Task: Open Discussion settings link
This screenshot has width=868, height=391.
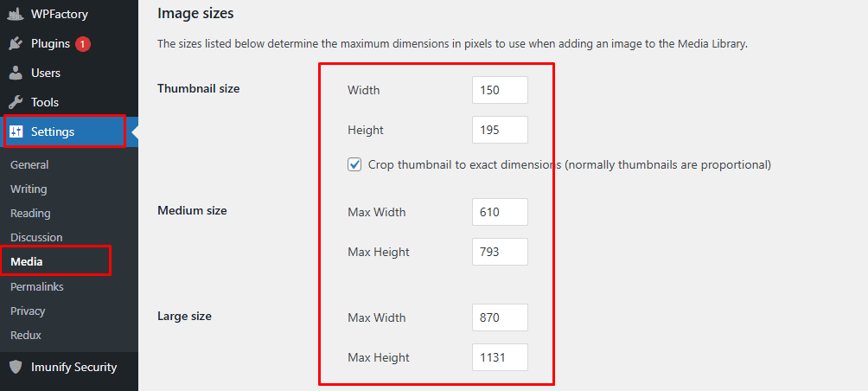Action: pos(36,237)
